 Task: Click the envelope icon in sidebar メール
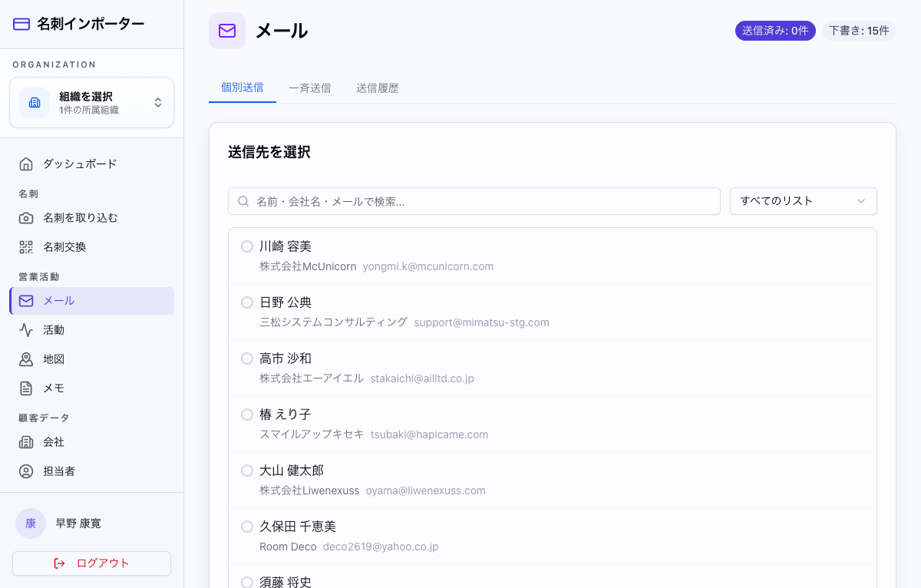26,301
